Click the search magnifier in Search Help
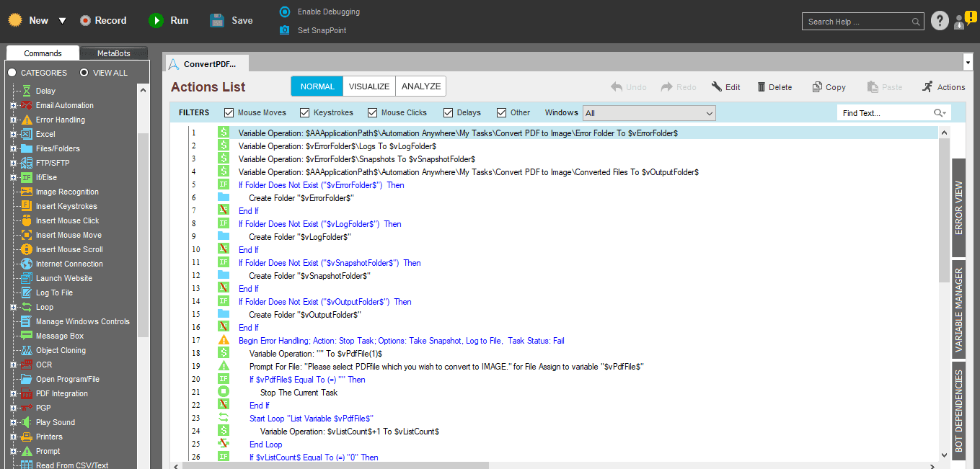 [916, 22]
